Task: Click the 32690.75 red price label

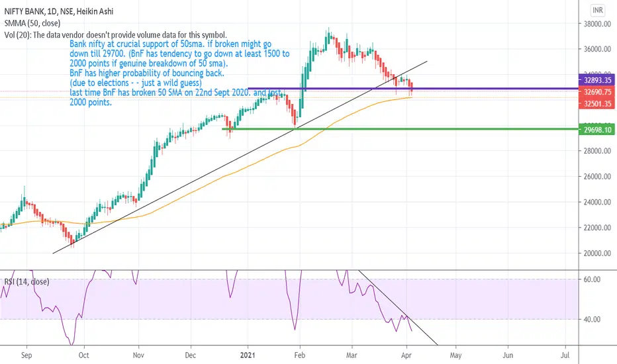Action: 597,92
